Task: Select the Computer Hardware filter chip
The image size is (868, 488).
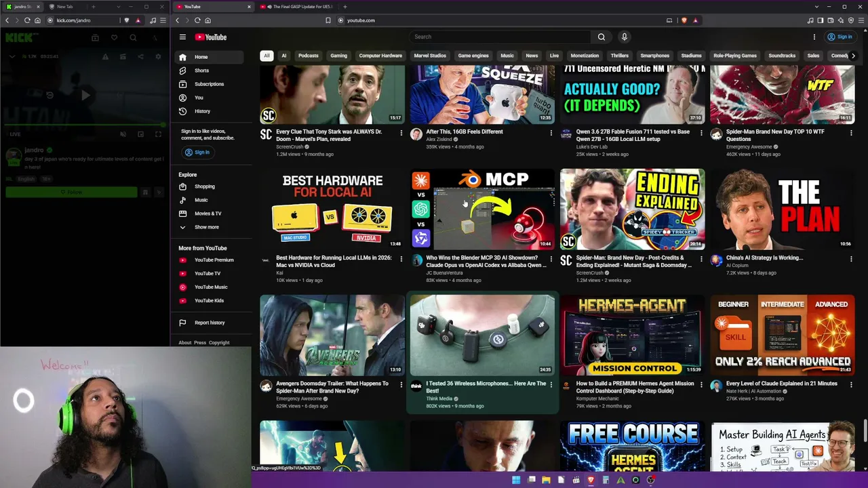Action: [380, 56]
